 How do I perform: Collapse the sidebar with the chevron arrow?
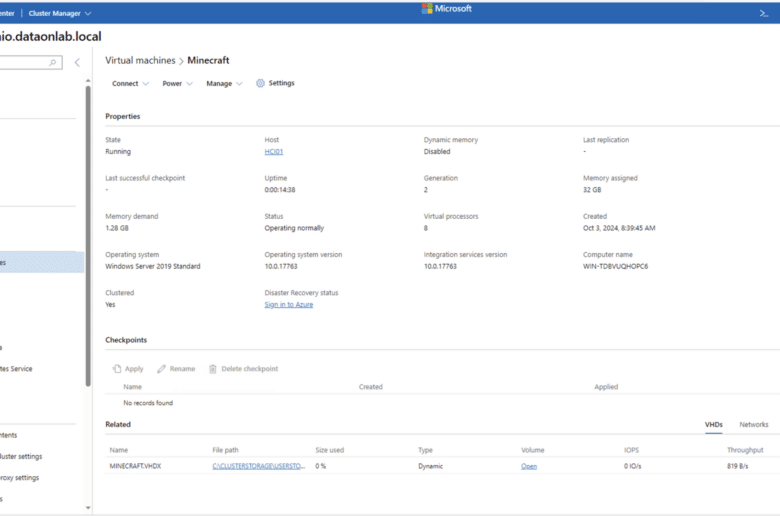pos(77,62)
